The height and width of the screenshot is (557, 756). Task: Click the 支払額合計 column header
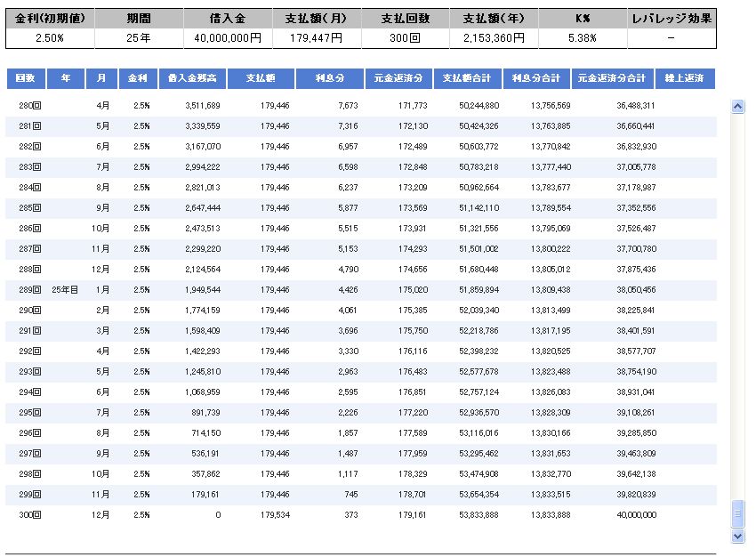(467, 78)
